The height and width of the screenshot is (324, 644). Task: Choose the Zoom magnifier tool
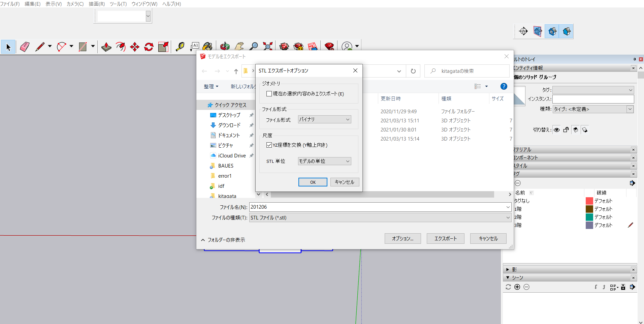[x=254, y=47]
